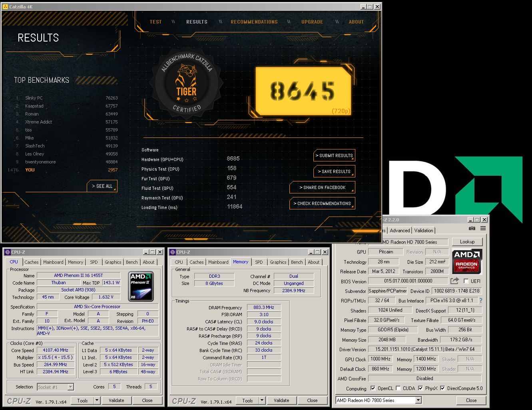Click the GPU Name field in GPU-Z

408,242
